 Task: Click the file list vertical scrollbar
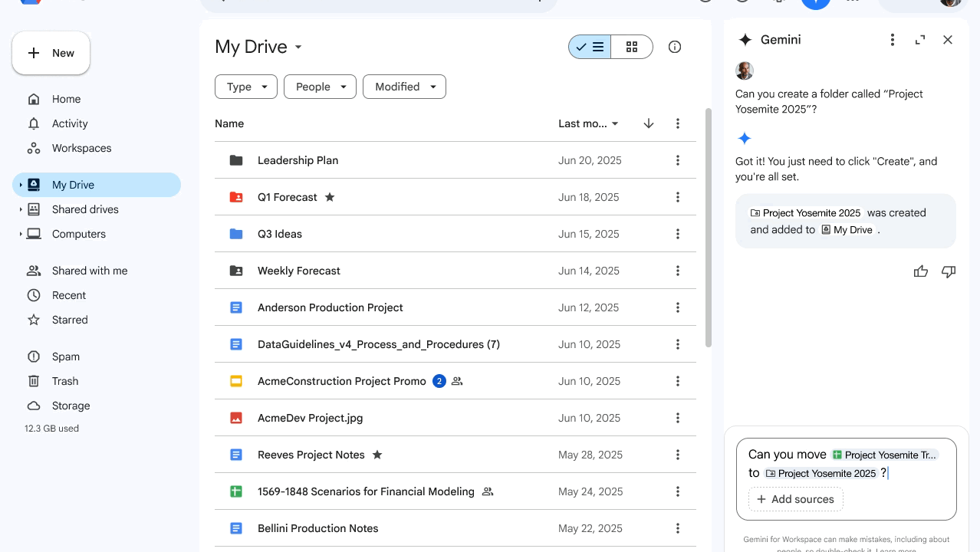pyautogui.click(x=709, y=227)
